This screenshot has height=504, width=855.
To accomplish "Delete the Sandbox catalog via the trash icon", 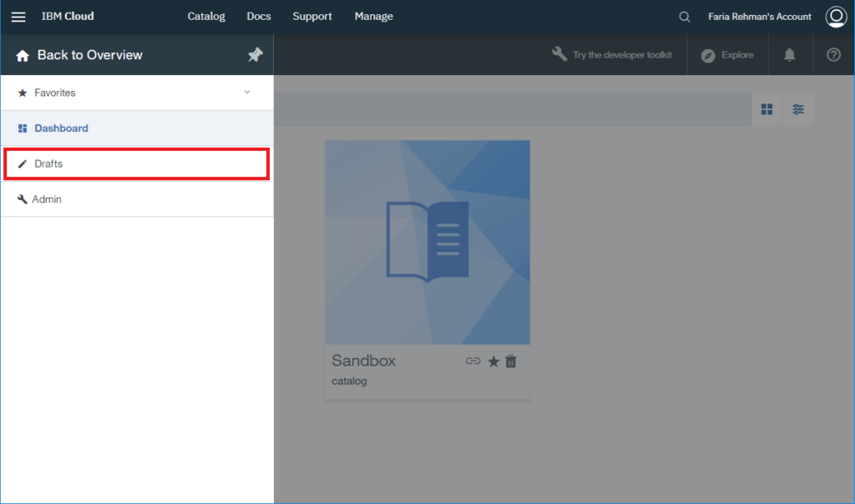I will [510, 361].
